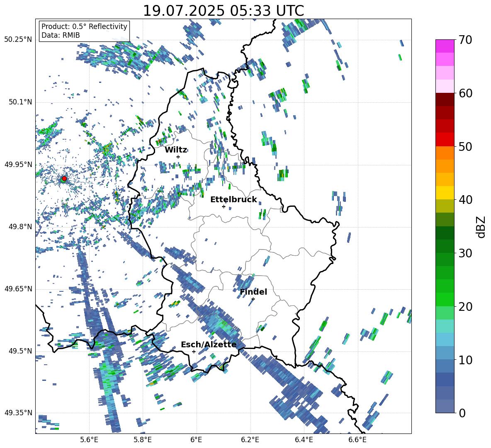Viewport: 491px width, 448px height.
Task: Click the 30 tick label on colorbar
Action: pos(465,253)
